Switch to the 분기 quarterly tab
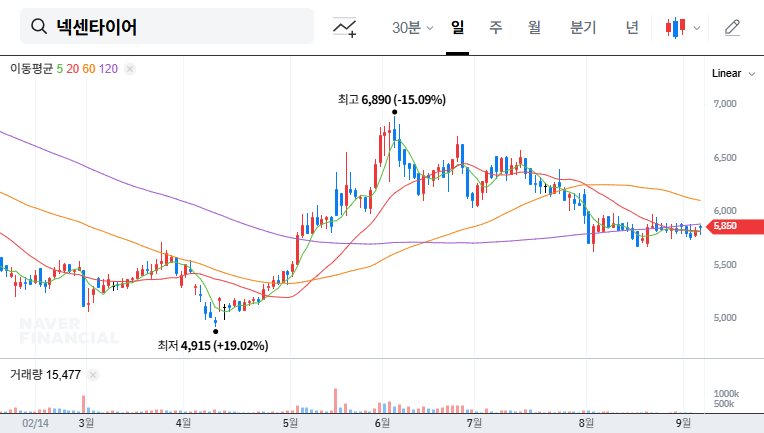 point(583,27)
